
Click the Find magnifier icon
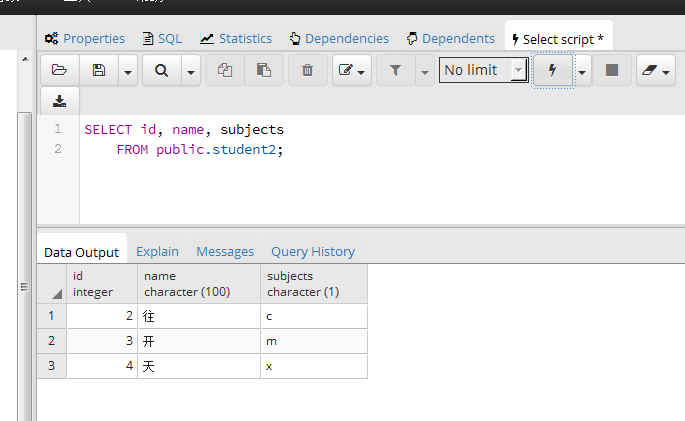tap(160, 70)
